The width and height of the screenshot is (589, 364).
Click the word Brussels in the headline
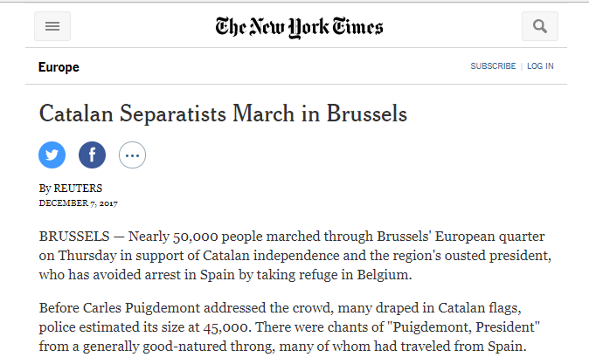click(x=367, y=114)
